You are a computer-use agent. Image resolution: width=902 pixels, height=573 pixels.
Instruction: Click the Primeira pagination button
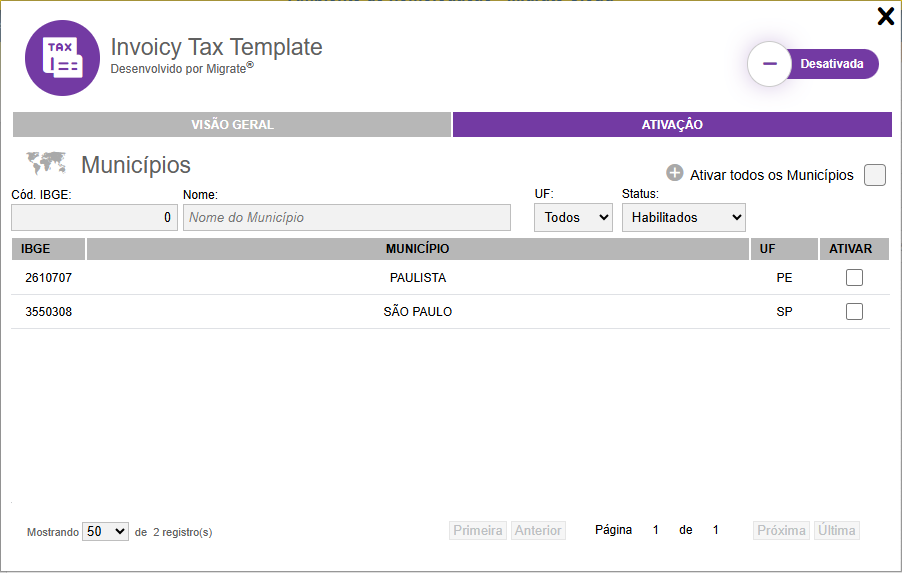pos(478,531)
